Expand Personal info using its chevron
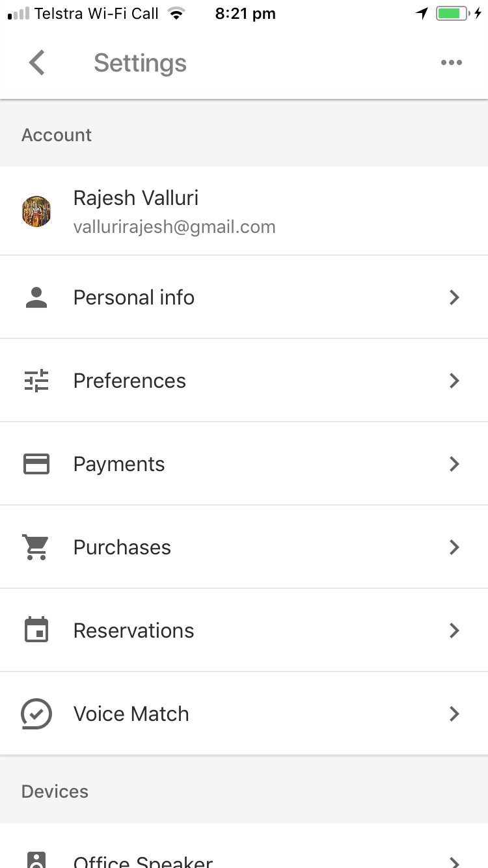 [454, 297]
